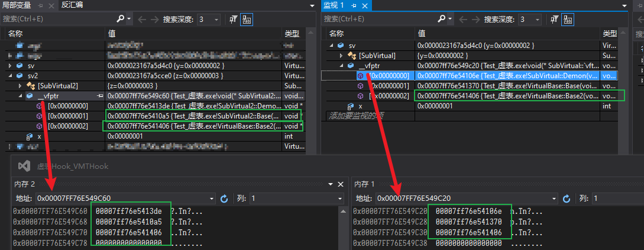Expand the sv variable in 局部变量
Screen dimensions: 644x250
tap(10, 66)
